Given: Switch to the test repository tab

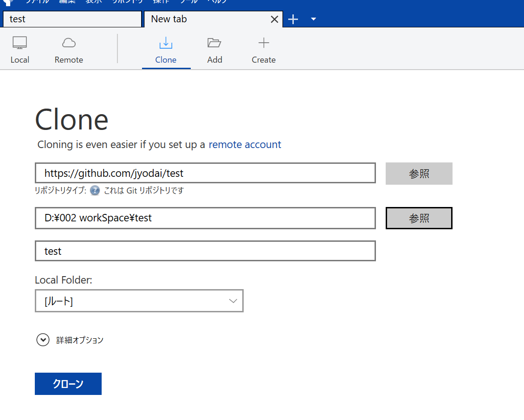Looking at the screenshot, I should tap(72, 19).
